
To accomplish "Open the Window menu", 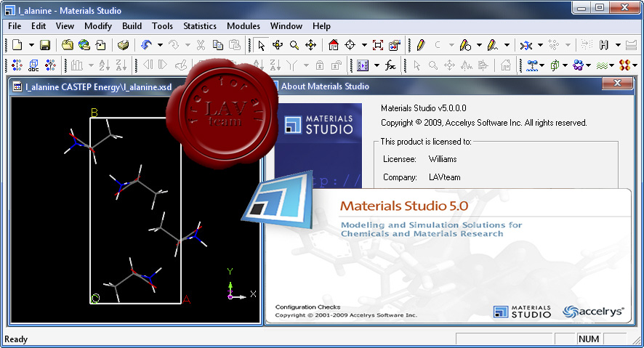I will 286,26.
